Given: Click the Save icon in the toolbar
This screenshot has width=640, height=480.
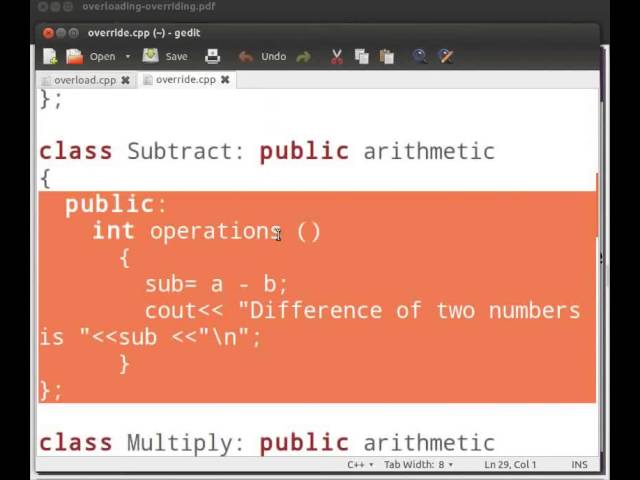Looking at the screenshot, I should click(x=150, y=56).
